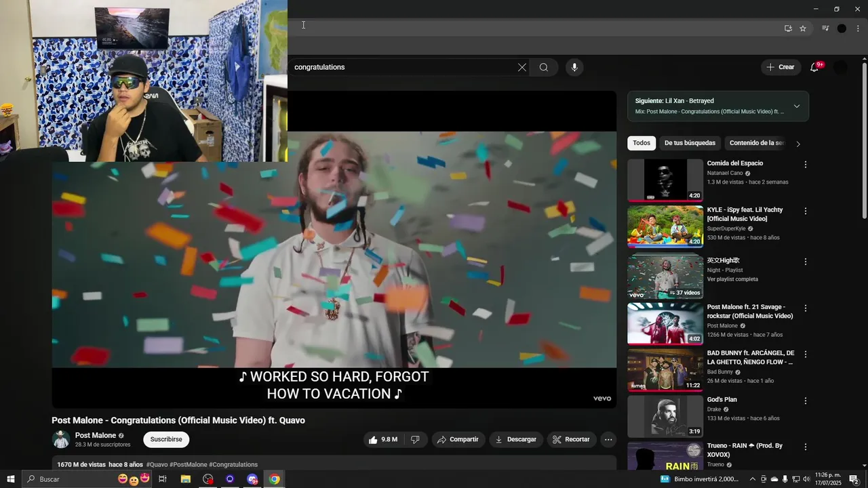Dislike the video with thumbs-down
The image size is (868, 488).
415,440
